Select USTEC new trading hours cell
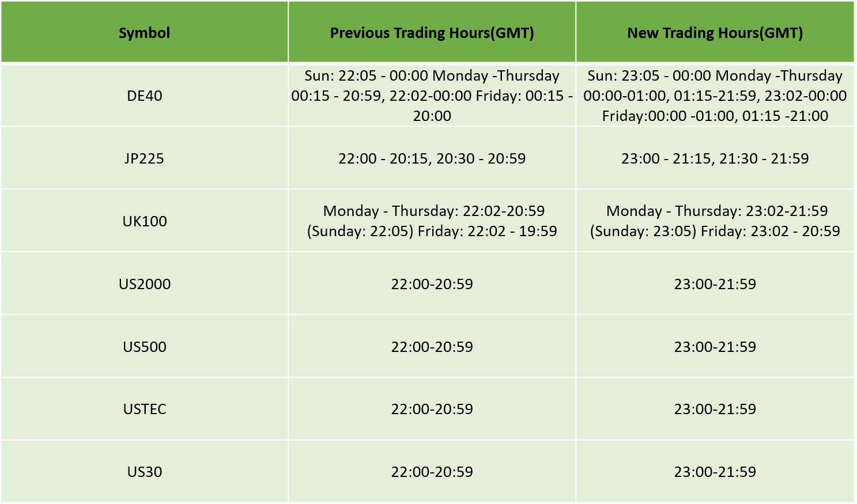The width and height of the screenshot is (857, 504). pos(715,409)
